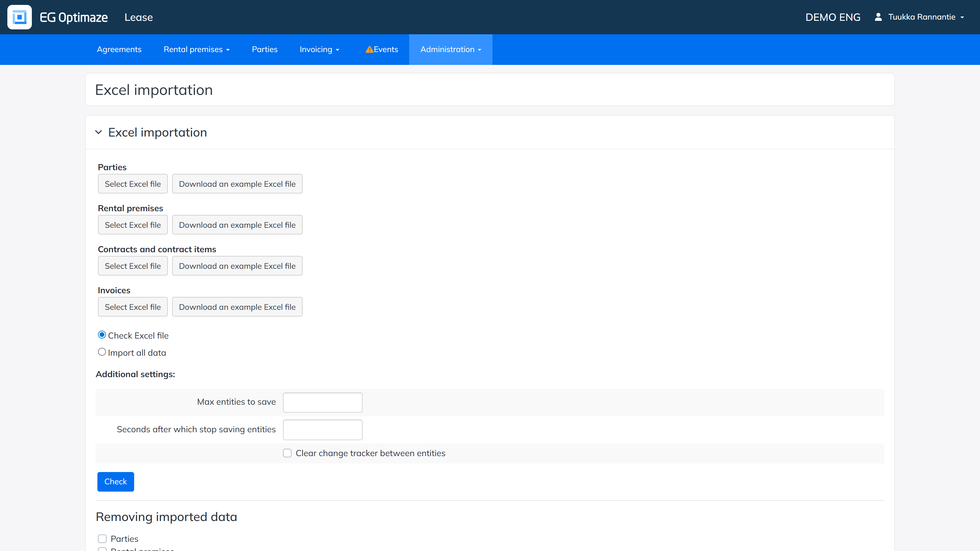Download example Excel file for Parties
The image size is (980, 551).
237,184
